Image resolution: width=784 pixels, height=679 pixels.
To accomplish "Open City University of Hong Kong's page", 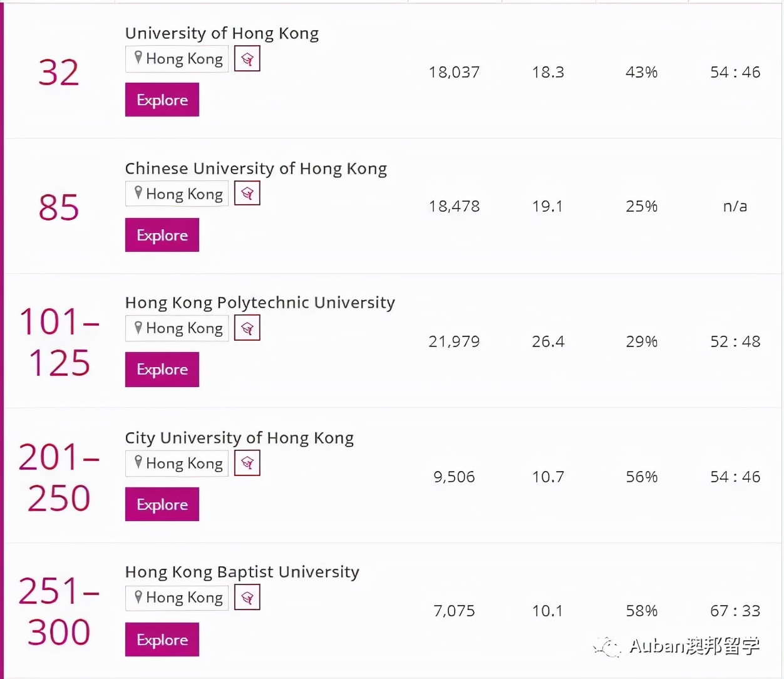I will 162,504.
